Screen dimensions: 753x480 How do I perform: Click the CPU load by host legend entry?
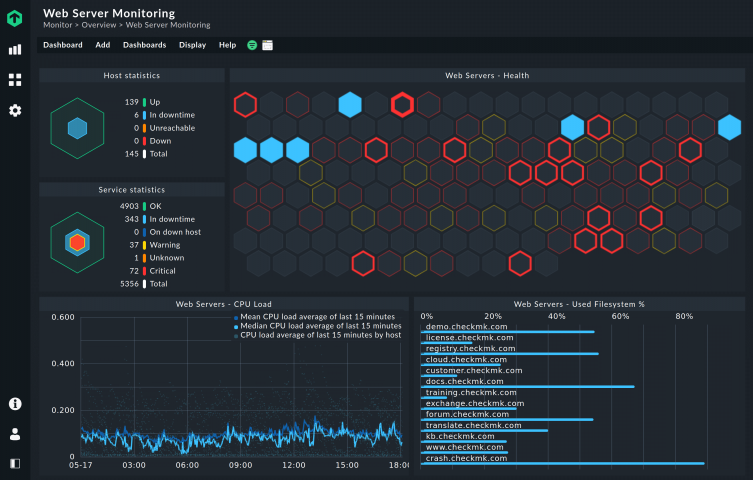point(317,335)
